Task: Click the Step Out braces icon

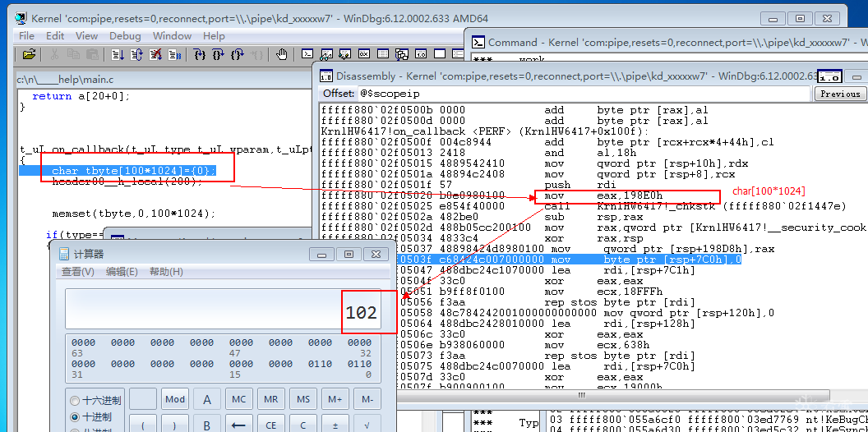Action: click(238, 54)
